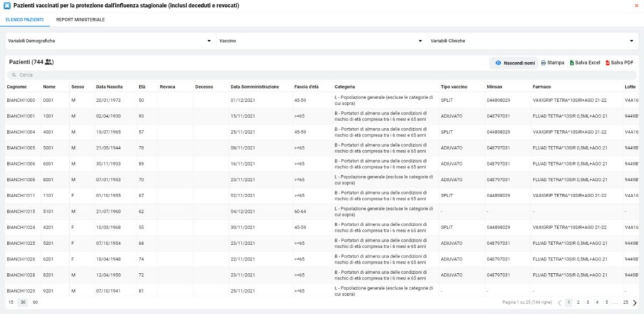
Task: Close the vaccinated patients window
Action: [x=637, y=6]
